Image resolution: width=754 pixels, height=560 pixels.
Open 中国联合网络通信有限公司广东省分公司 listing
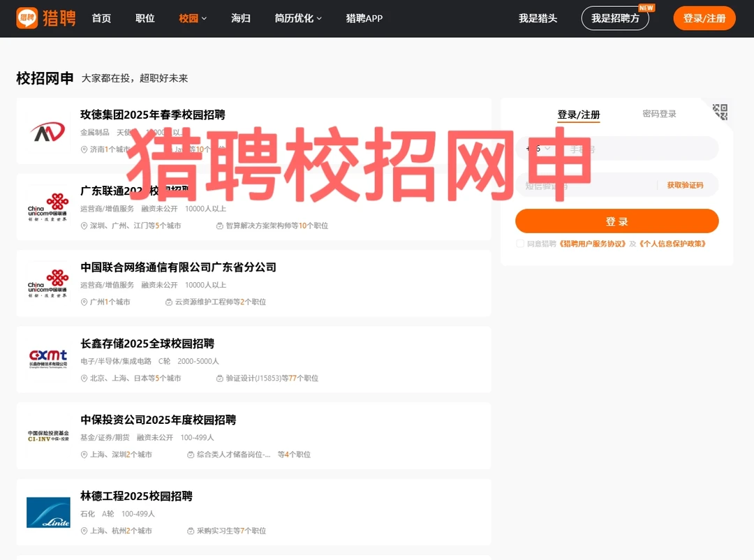coord(178,267)
